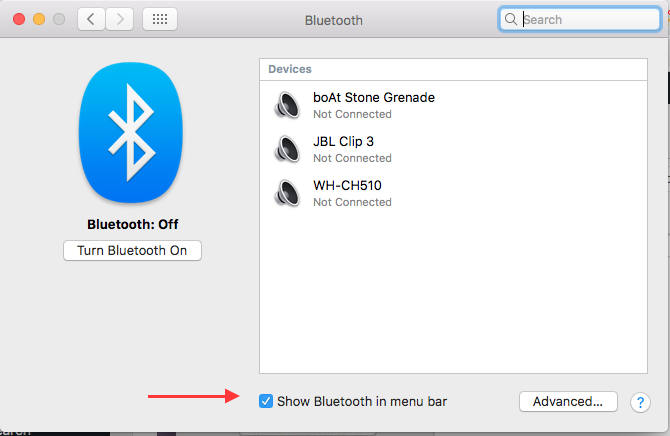Viewport: 670px width, 436px height.
Task: Click the Devices list header
Action: click(290, 69)
